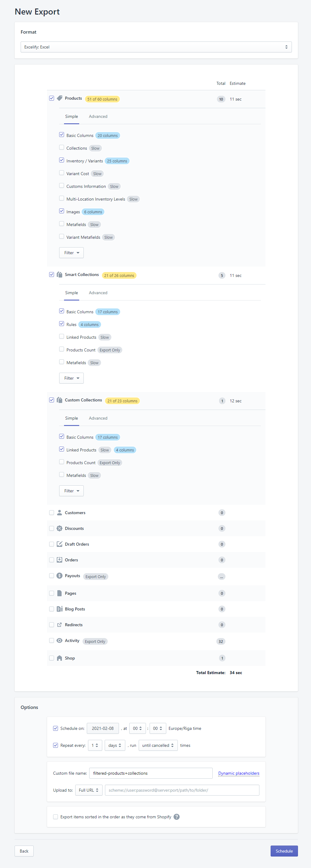Click the Customers person icon
This screenshot has width=311, height=868.
[60, 513]
